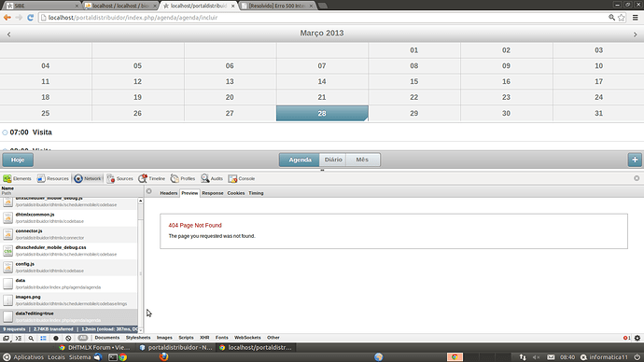Open the Elements panel in DevTools

pyautogui.click(x=17, y=178)
